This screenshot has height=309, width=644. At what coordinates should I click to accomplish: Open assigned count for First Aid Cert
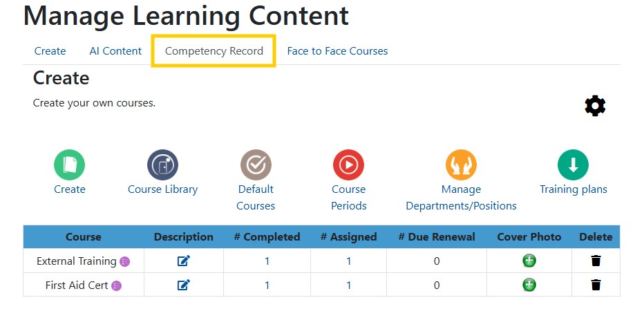point(349,285)
